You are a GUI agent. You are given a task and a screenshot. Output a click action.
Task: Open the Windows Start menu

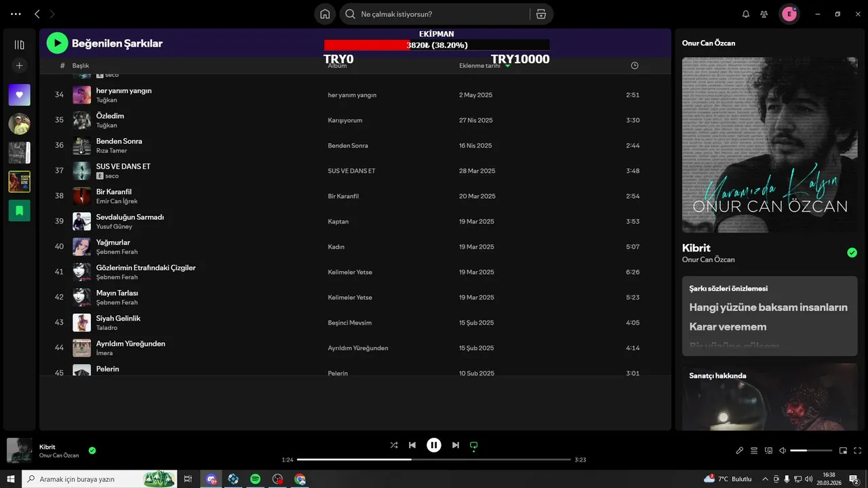[x=11, y=479]
